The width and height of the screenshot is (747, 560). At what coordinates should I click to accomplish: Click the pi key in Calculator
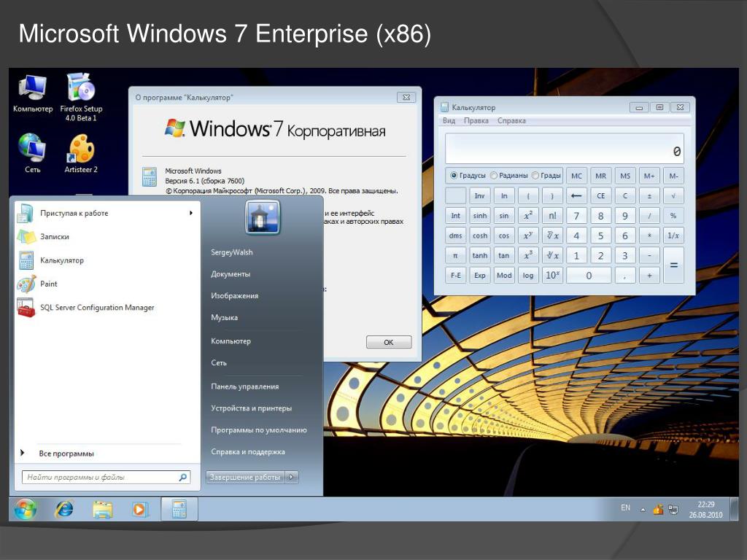(x=455, y=256)
